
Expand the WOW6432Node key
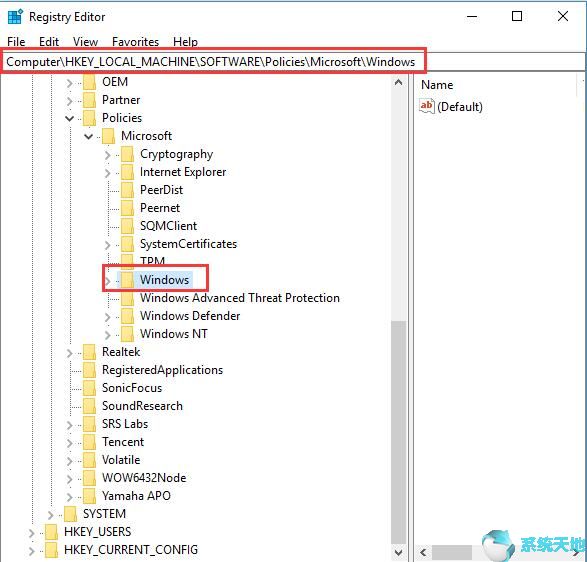coord(70,479)
